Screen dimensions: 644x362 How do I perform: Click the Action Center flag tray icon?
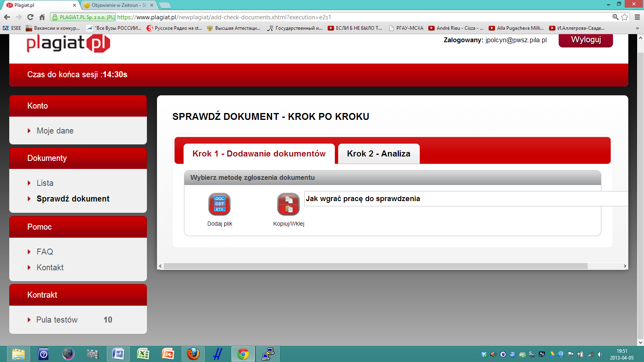coord(571,354)
